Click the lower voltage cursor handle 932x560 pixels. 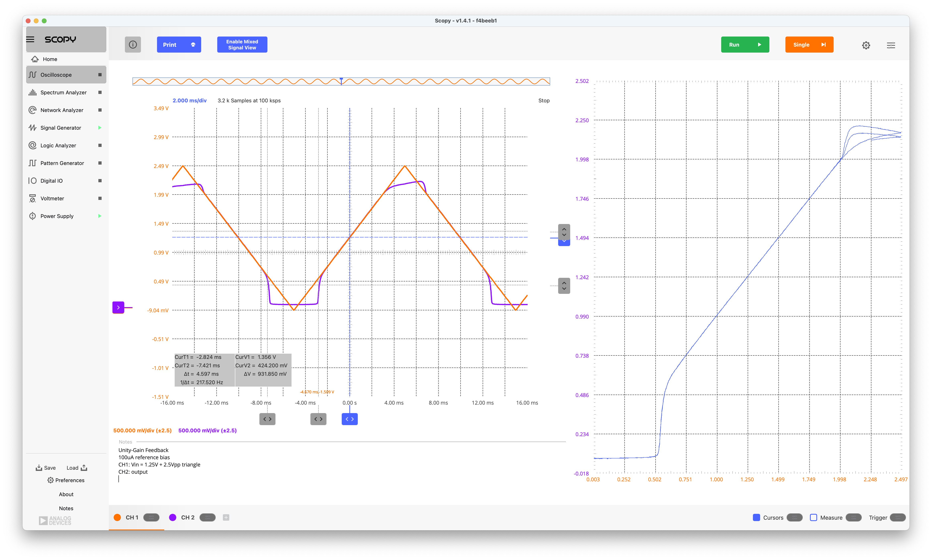coord(564,286)
